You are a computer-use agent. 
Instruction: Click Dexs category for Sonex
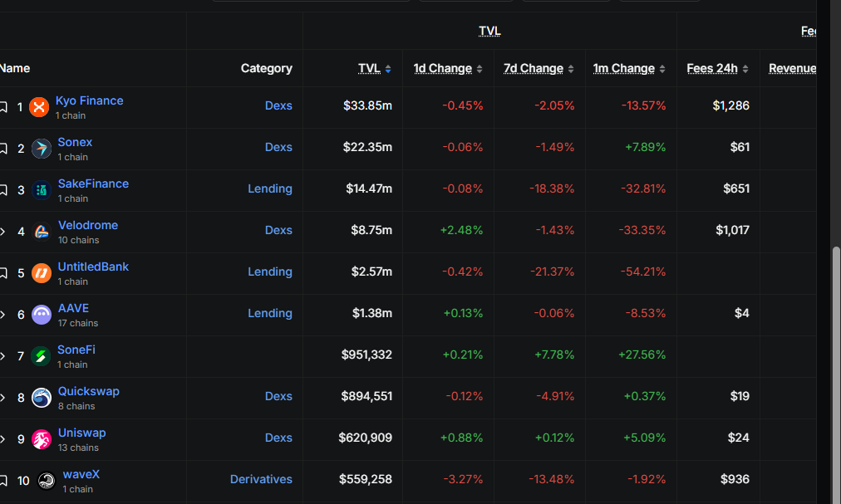[278, 147]
